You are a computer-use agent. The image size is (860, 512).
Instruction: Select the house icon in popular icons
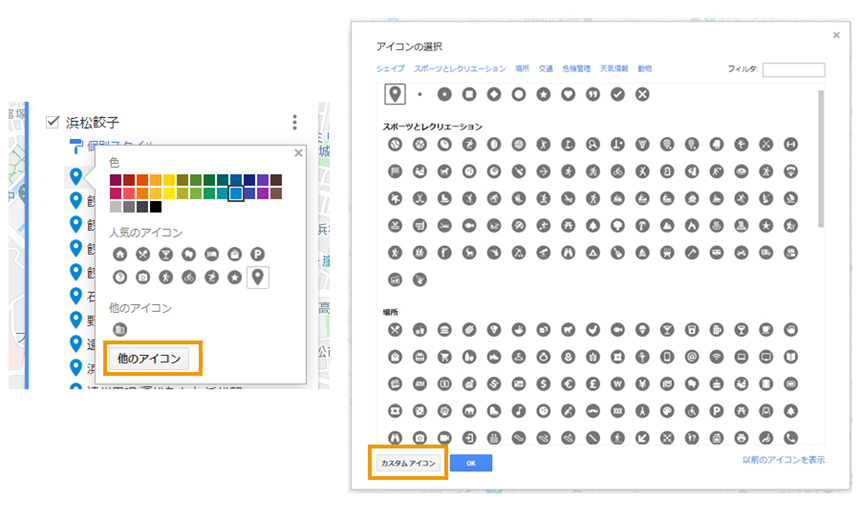point(120,254)
